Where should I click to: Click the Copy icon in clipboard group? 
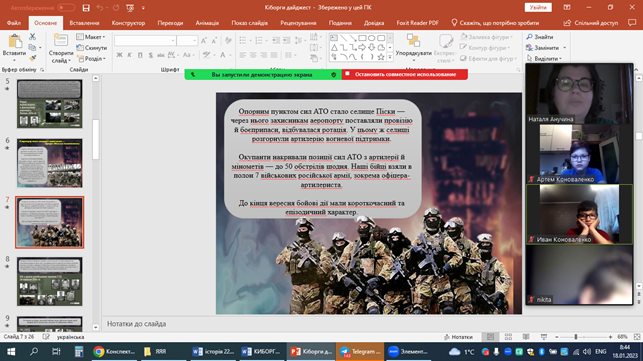(33, 48)
